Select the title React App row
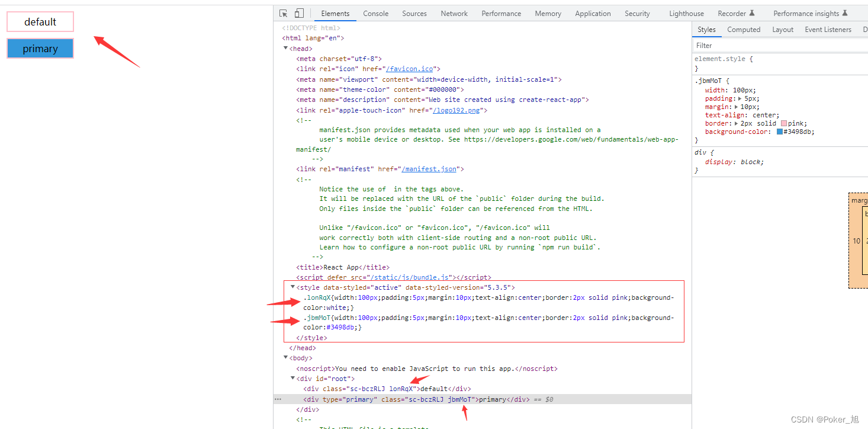The image size is (868, 429). [x=343, y=267]
